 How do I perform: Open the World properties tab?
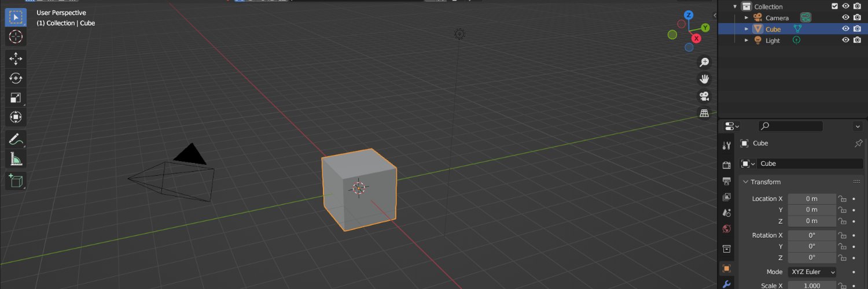coord(727,229)
